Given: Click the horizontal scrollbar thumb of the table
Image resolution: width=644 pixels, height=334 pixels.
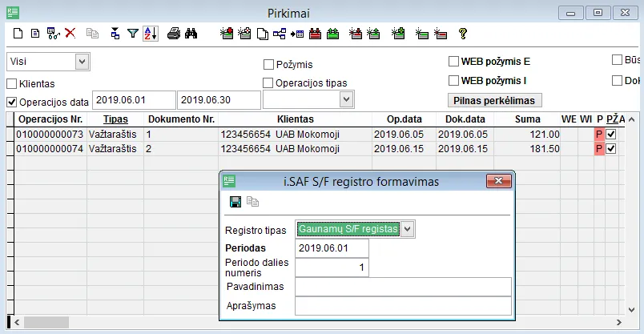Looking at the screenshot, I should click(x=46, y=323).
